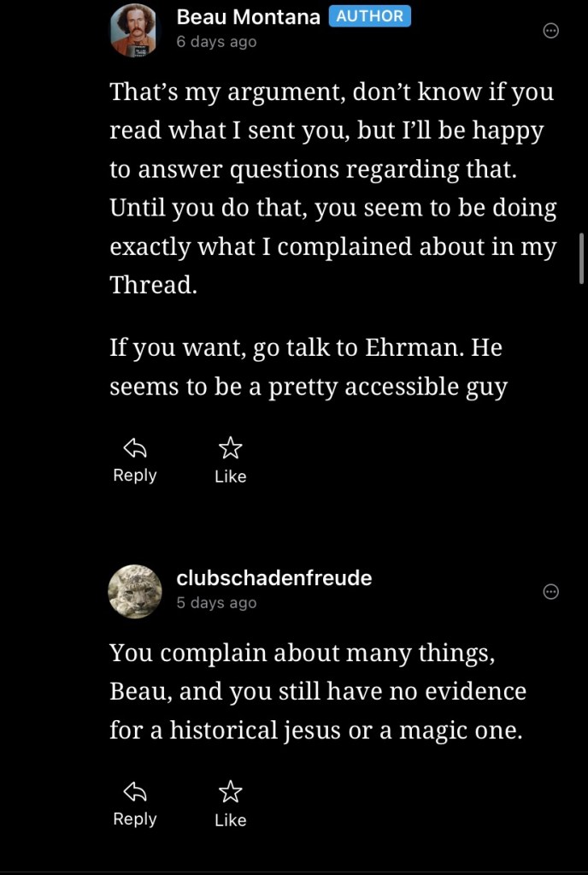Click the blue AUTHOR badge
Viewport: 588px width, 875px height.
[369, 16]
